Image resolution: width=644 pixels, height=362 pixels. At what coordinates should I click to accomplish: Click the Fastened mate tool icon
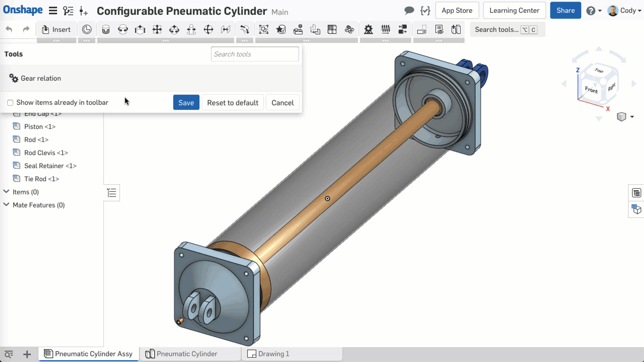coord(106,29)
